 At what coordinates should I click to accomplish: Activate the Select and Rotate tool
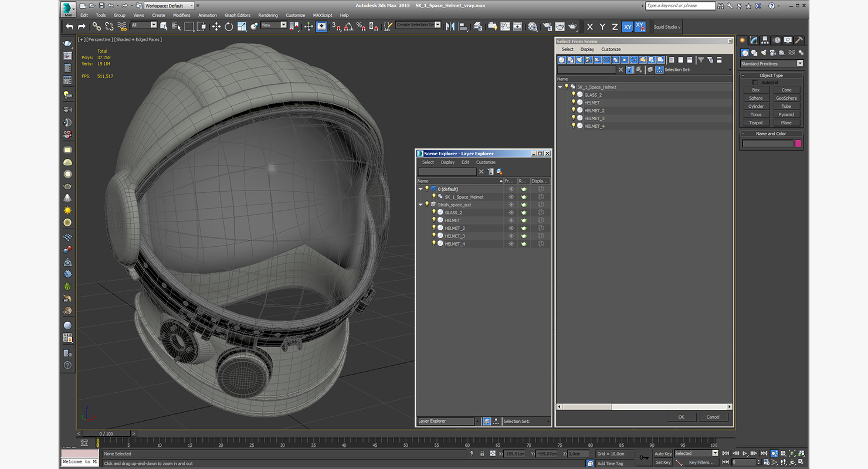tap(229, 26)
